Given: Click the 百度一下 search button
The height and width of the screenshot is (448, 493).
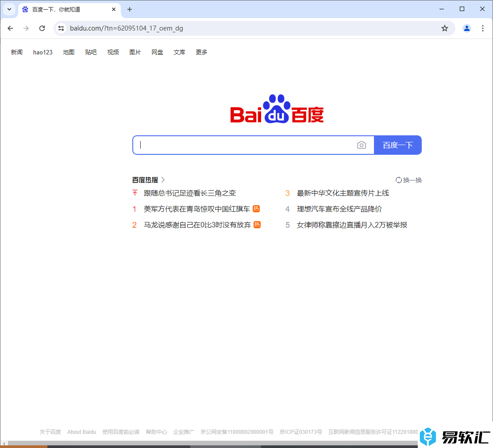Looking at the screenshot, I should pos(398,145).
